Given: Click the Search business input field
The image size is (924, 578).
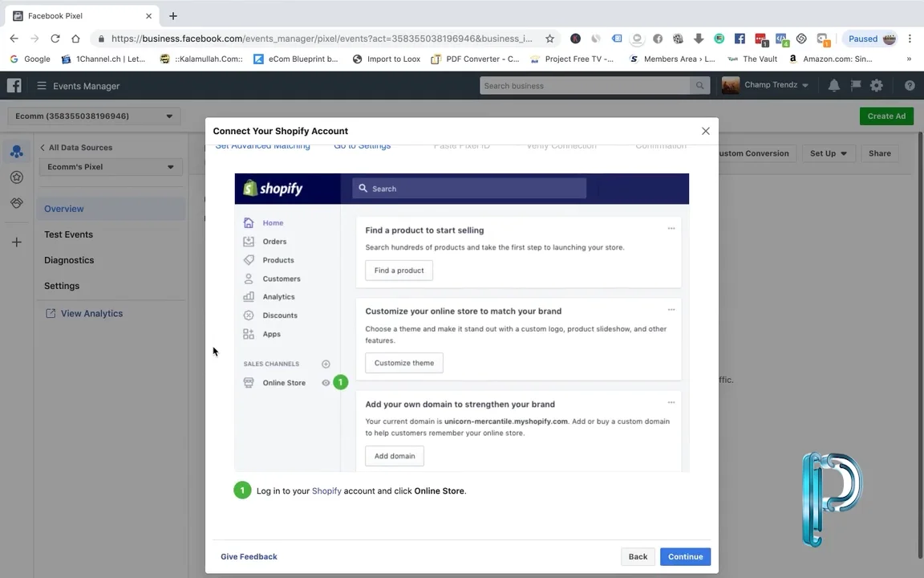Looking at the screenshot, I should pyautogui.click(x=586, y=86).
